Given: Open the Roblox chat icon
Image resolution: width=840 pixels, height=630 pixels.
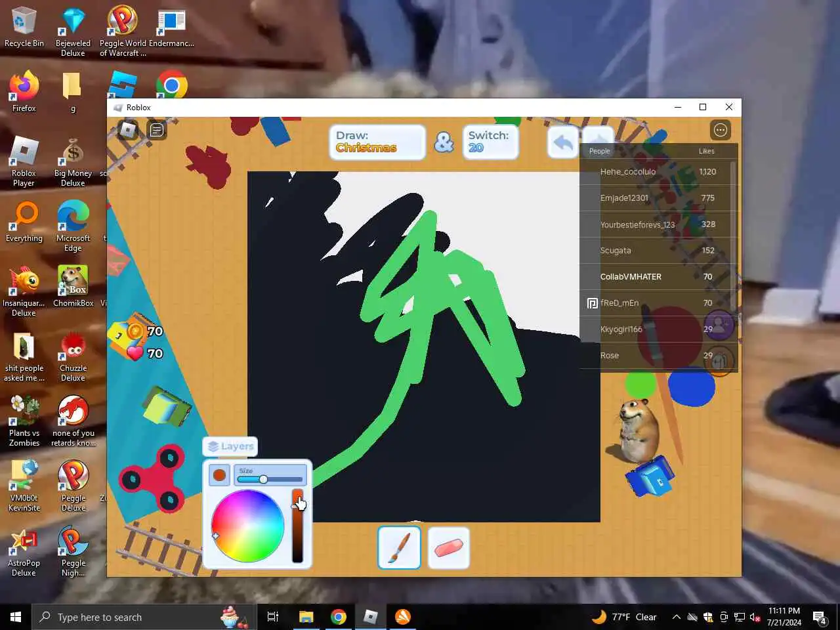Looking at the screenshot, I should click(157, 130).
